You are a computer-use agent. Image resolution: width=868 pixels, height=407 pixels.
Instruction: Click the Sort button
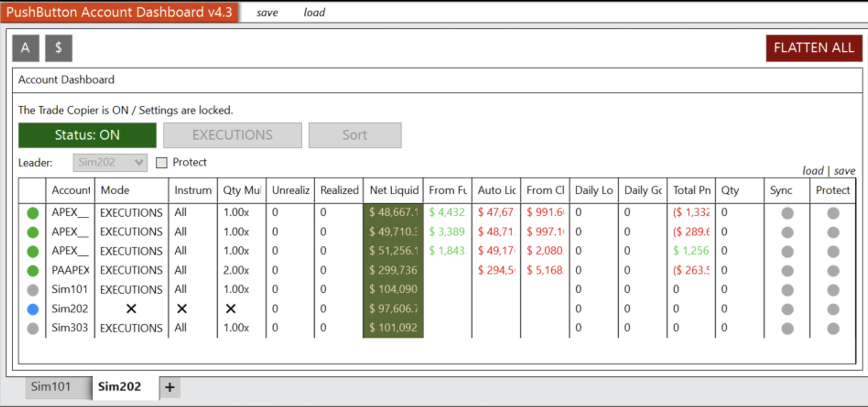(355, 135)
